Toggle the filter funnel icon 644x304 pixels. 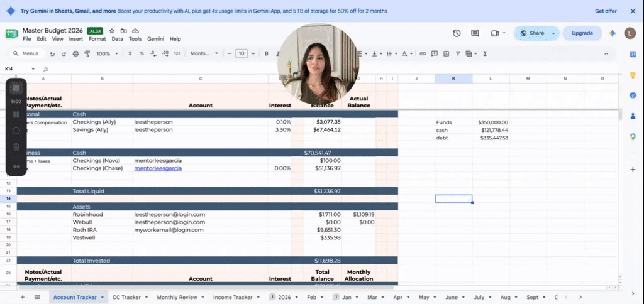[458, 54]
